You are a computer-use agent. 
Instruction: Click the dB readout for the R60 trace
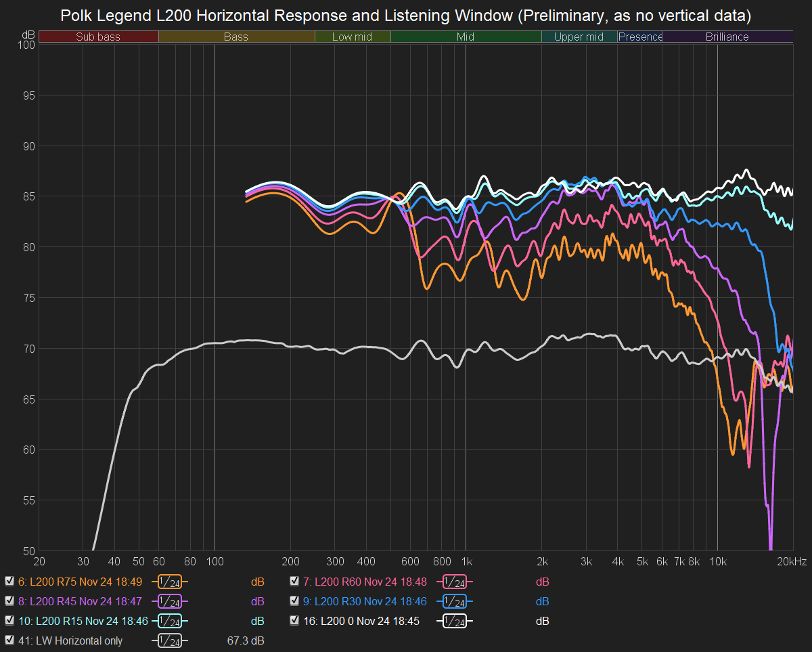pos(543,582)
